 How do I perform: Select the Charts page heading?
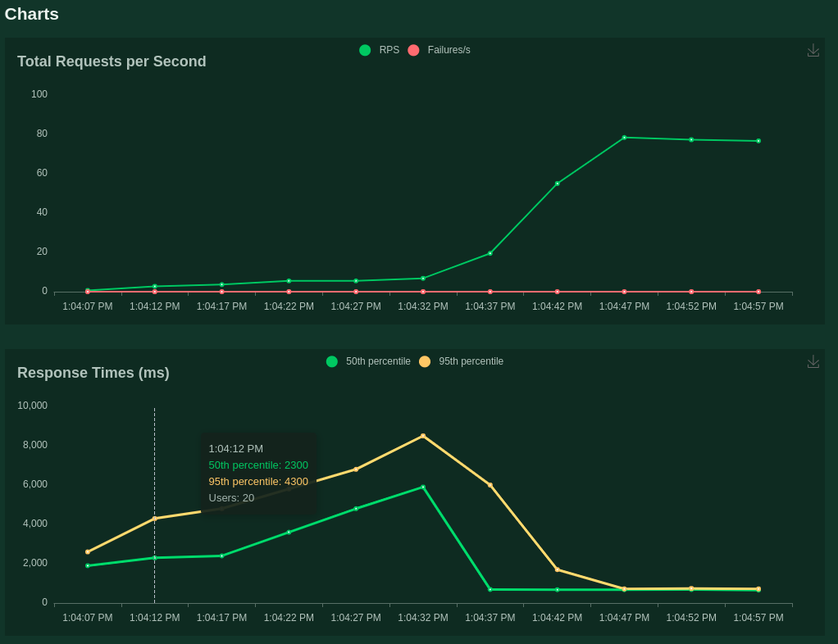pos(32,14)
